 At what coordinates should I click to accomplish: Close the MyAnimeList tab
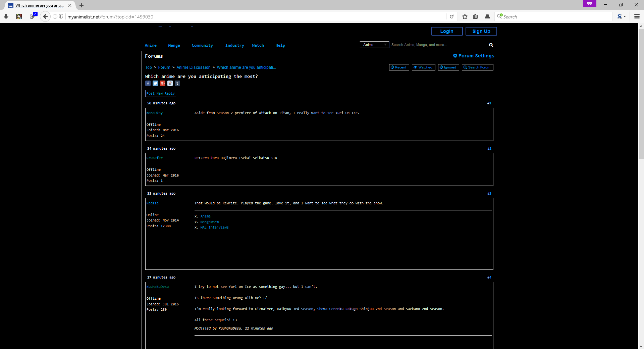tap(70, 5)
